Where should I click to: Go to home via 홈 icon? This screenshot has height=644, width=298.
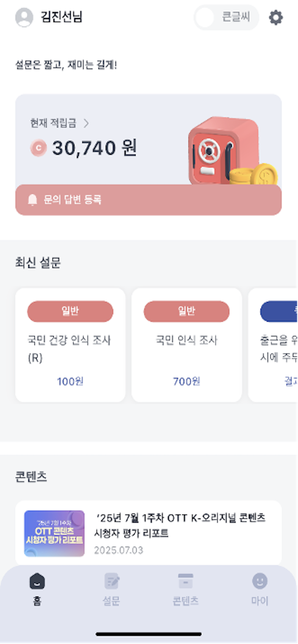tap(37, 581)
